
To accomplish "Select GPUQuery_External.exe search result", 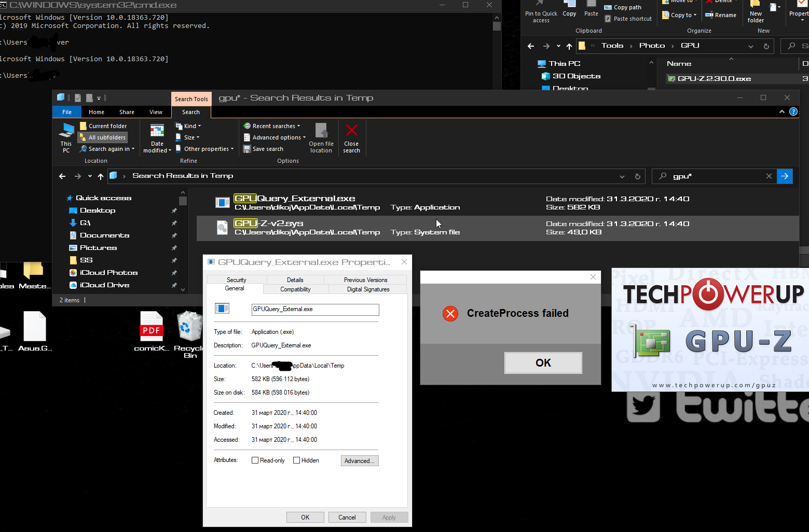I will 498,203.
